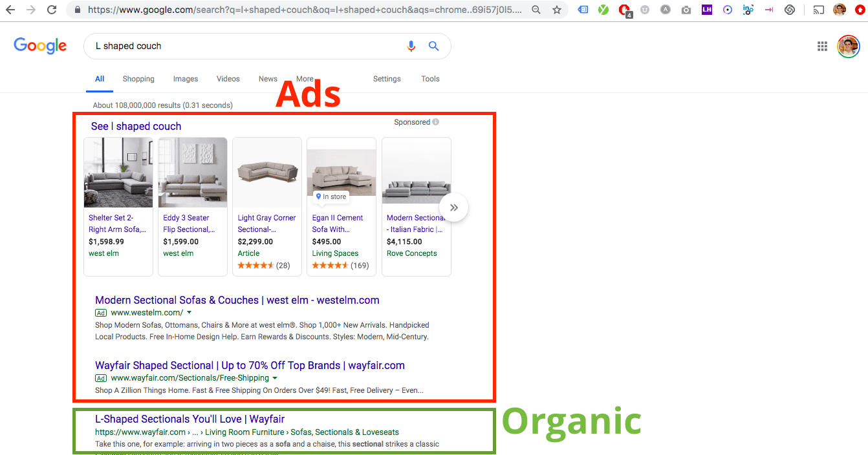Bookmark this page with the star icon
Screen dimensions: 868x455
tap(557, 10)
